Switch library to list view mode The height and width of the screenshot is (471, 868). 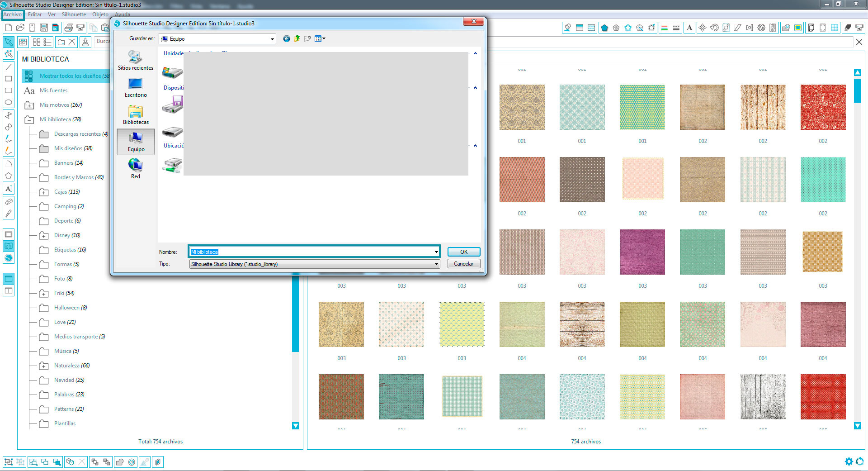pyautogui.click(x=47, y=42)
